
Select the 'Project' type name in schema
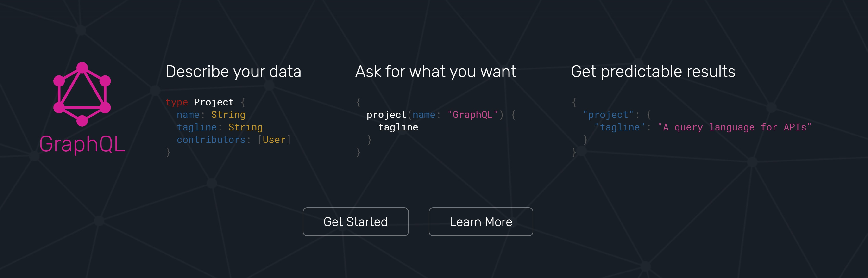pyautogui.click(x=214, y=102)
